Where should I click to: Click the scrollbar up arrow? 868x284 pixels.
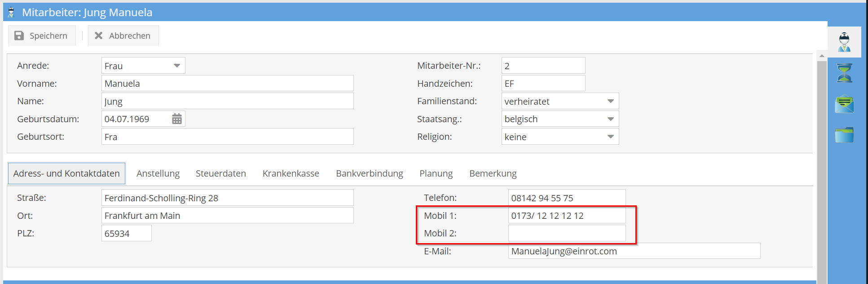point(822,56)
